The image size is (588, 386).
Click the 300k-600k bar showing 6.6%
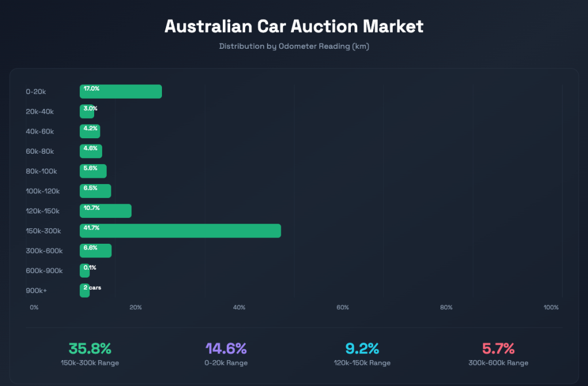pyautogui.click(x=96, y=251)
